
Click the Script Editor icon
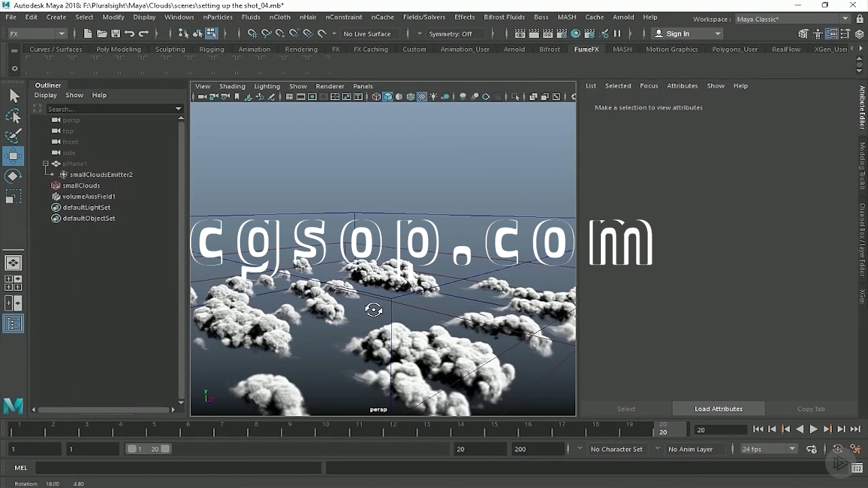(858, 468)
